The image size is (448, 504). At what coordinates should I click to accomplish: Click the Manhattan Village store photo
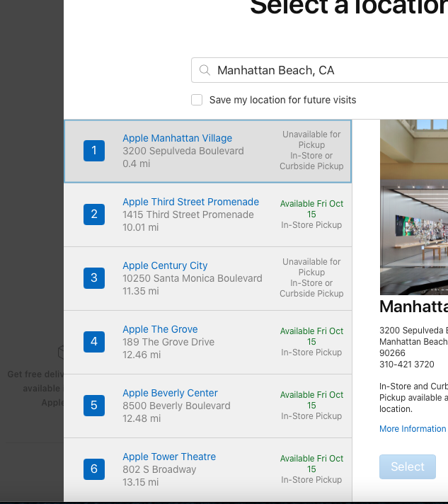click(x=414, y=207)
